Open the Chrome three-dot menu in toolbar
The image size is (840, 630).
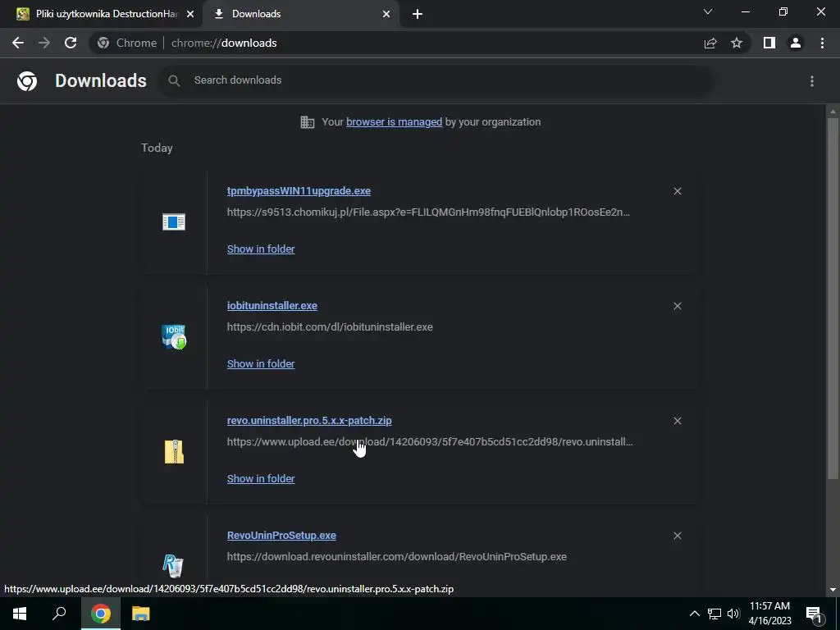pos(822,43)
